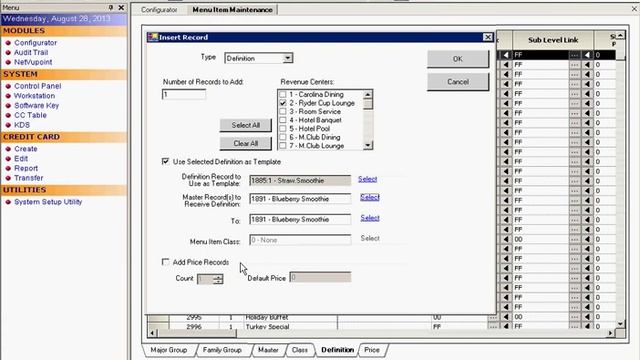
Task: Click the red bullet icon beside Configurator
Action: (8, 43)
